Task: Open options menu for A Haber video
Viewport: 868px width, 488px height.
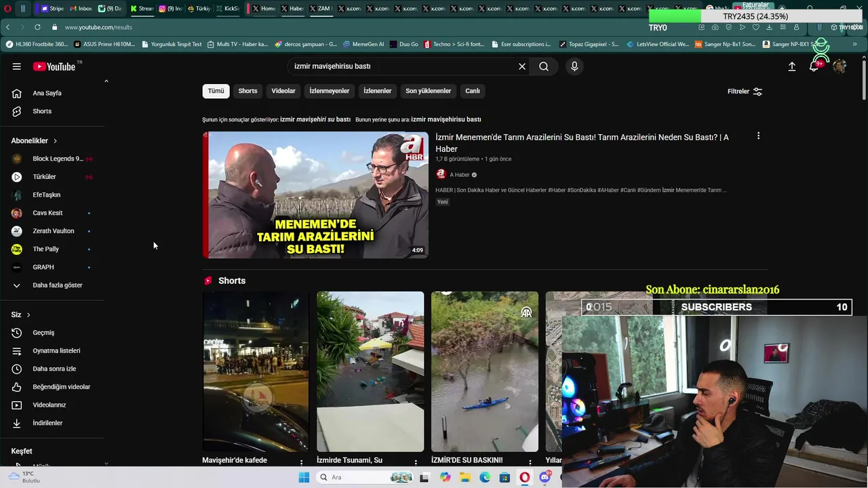Action: point(758,136)
